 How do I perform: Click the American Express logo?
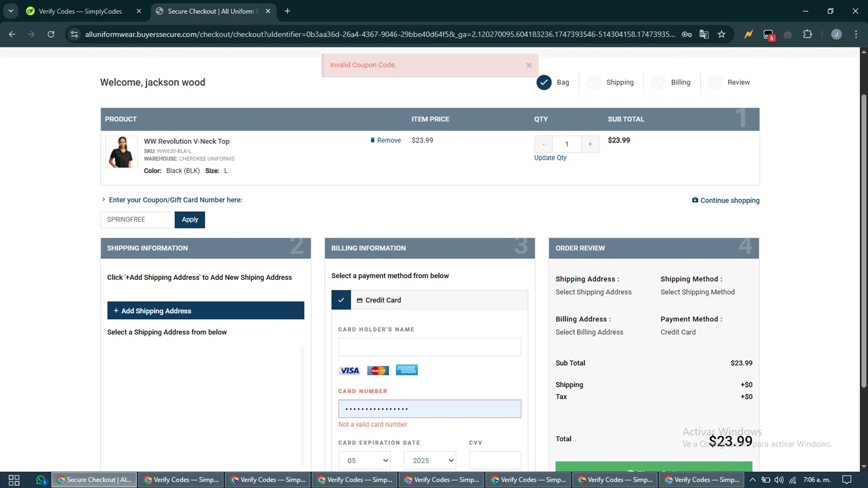pyautogui.click(x=407, y=370)
